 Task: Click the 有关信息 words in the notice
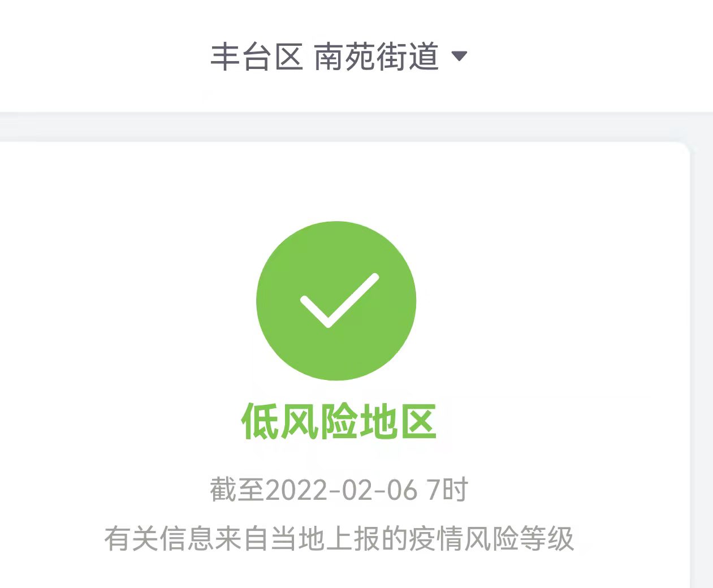click(x=159, y=538)
